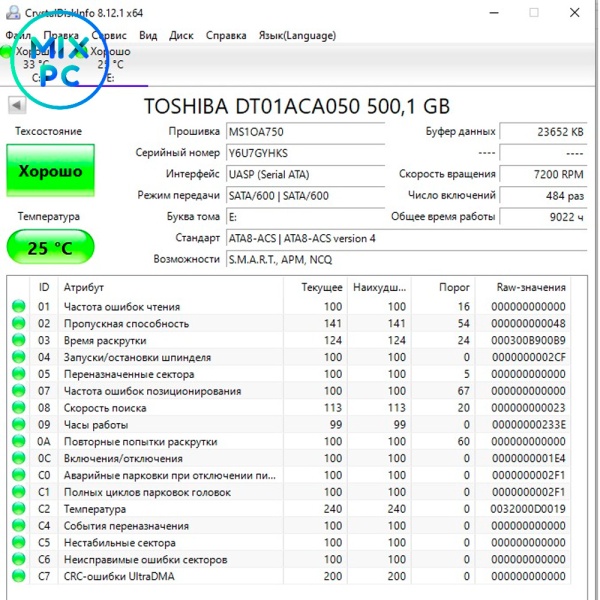Open the Сервис menu
Screen dimensions: 600x600
[109, 36]
